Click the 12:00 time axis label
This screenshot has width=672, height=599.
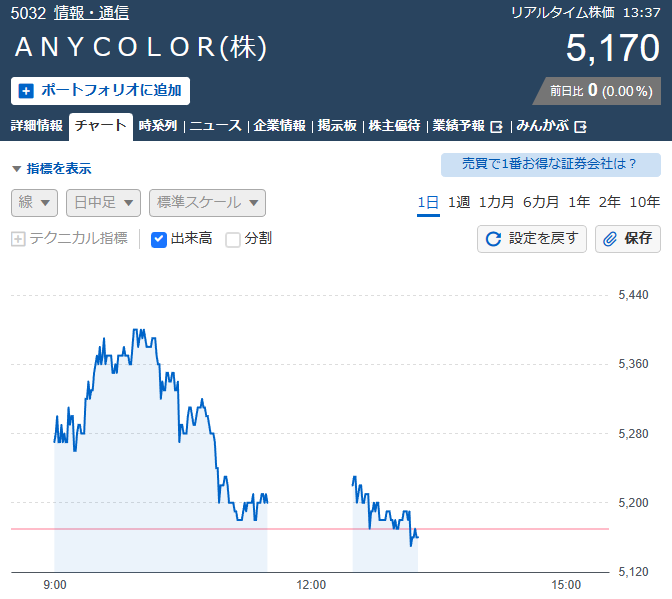311,585
